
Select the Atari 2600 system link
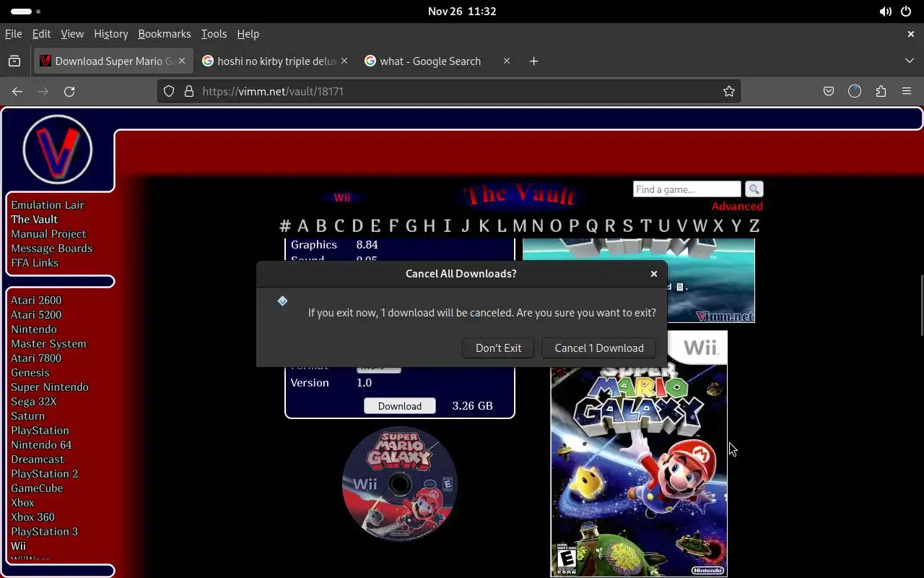[36, 301]
